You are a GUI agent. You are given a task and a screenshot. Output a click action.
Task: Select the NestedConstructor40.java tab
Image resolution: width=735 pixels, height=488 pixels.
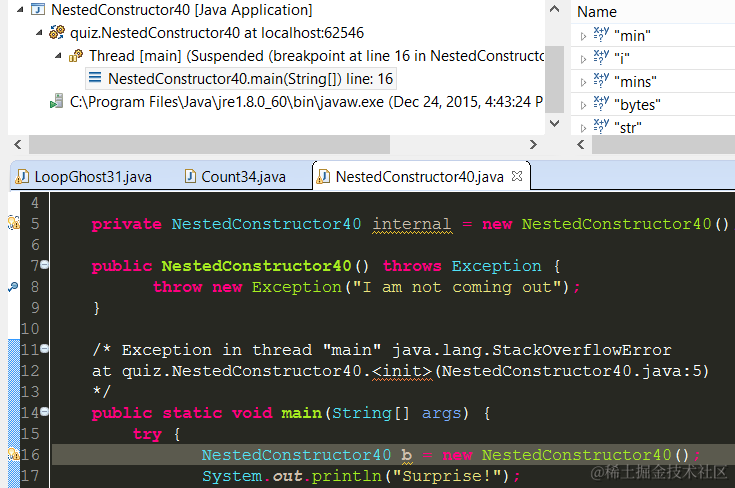[420, 177]
